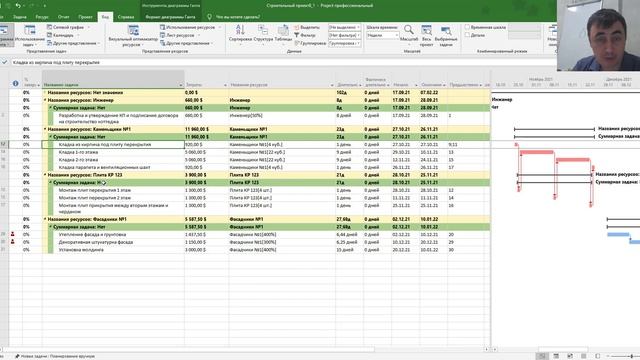Click the Undo arrow in the title bar

18,6
